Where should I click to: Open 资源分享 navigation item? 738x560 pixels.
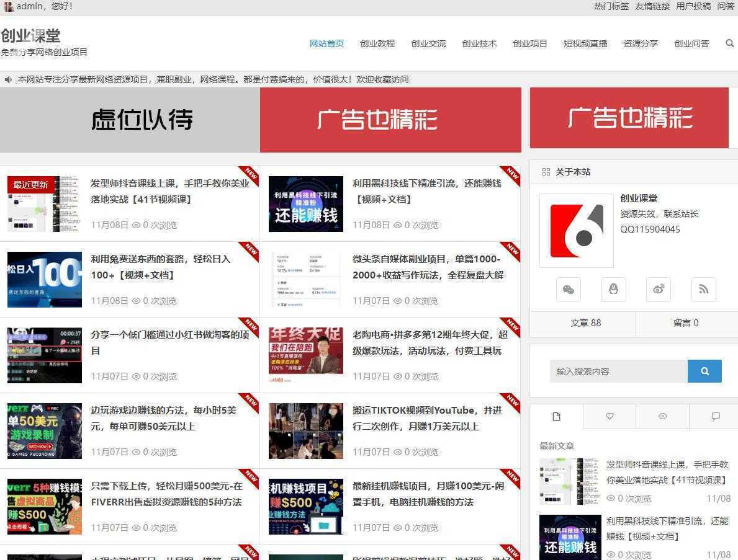click(x=641, y=43)
